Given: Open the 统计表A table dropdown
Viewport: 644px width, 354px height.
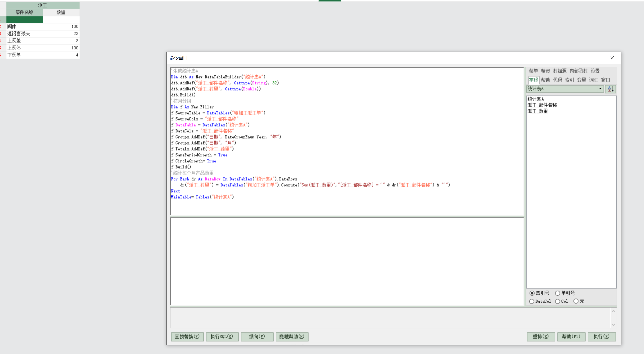Looking at the screenshot, I should pos(600,89).
